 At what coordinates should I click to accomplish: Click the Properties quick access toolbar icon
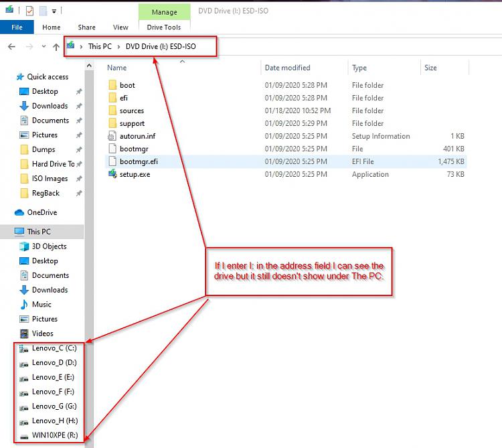pyautogui.click(x=29, y=11)
